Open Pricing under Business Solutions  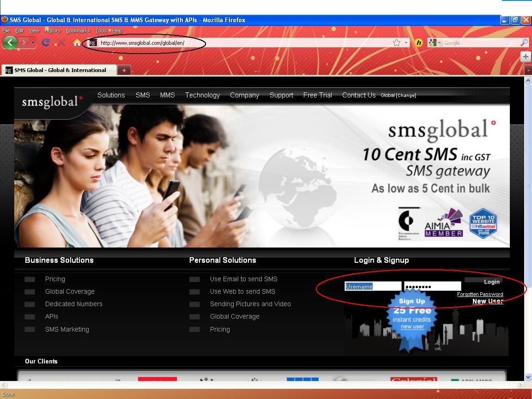click(x=55, y=279)
